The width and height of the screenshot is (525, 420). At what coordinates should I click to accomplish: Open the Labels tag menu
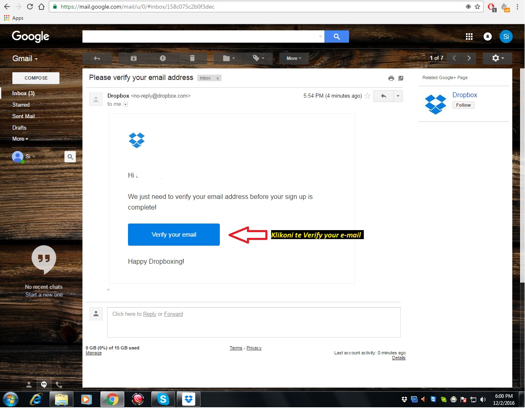coord(258,58)
